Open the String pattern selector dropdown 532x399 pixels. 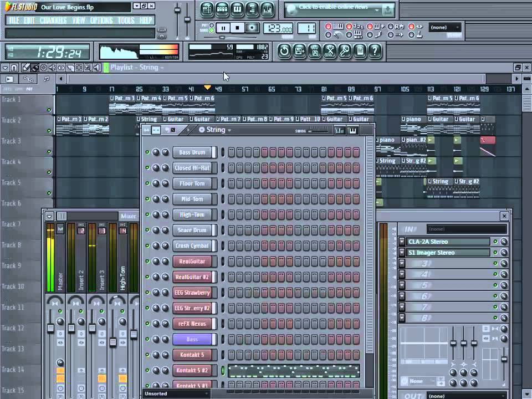tap(215, 130)
